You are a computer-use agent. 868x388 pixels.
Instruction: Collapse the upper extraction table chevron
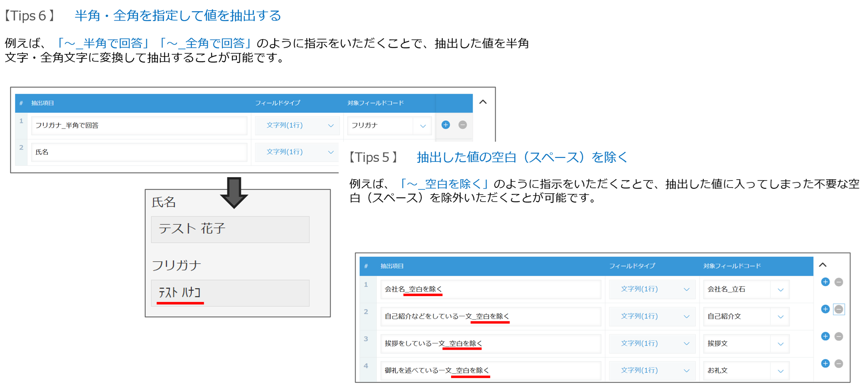click(x=483, y=102)
